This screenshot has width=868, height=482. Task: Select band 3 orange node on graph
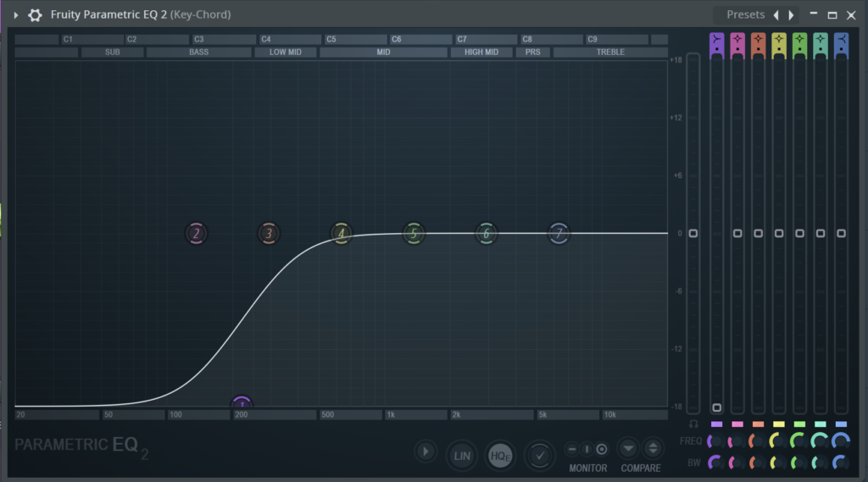pyautogui.click(x=269, y=234)
